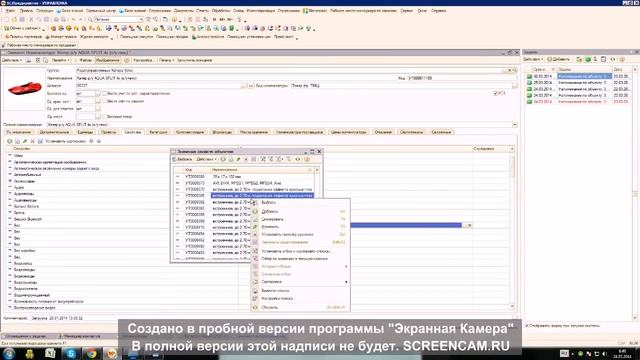This screenshot has height=360, width=640.
Task: Toggle Отображать виджет при запуске системы checkbox
Action: click(527, 326)
